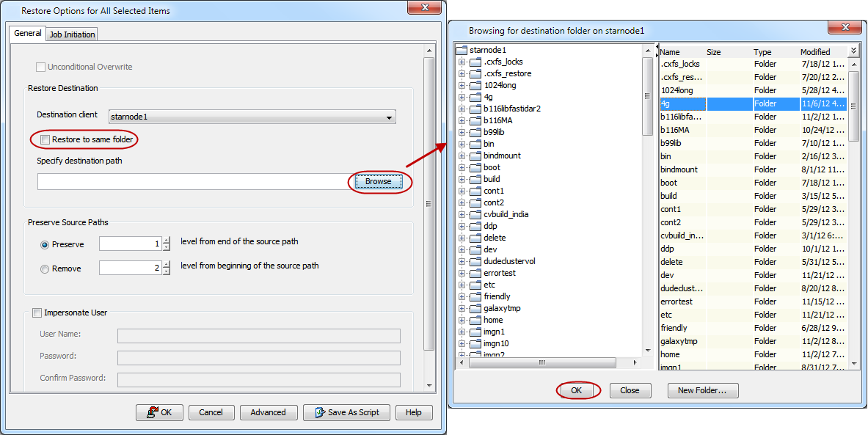Select the General tab
This screenshot has height=435, width=868.
(x=27, y=33)
